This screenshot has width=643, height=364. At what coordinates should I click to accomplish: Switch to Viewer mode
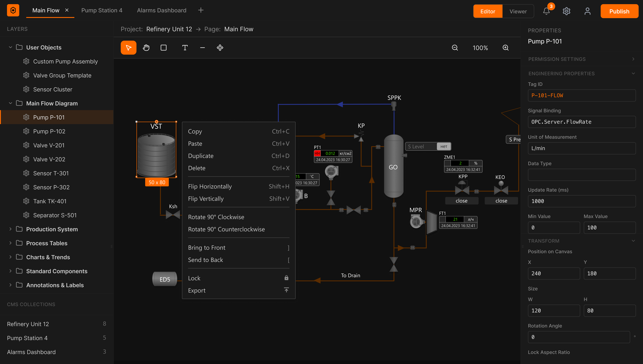click(518, 11)
